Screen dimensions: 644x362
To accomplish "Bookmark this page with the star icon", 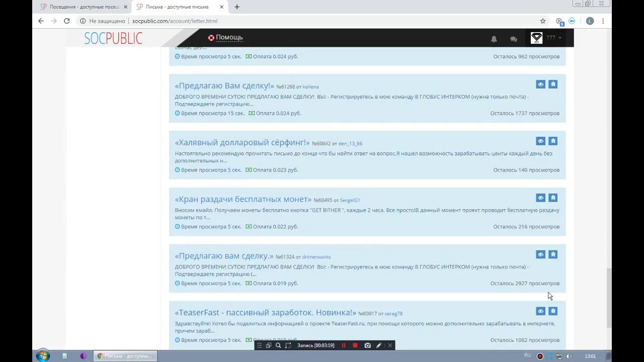I will tap(543, 21).
